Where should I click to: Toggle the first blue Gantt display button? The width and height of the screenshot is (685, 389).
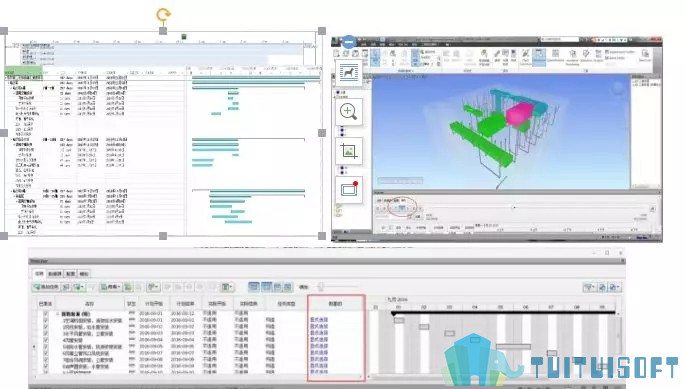(254, 287)
